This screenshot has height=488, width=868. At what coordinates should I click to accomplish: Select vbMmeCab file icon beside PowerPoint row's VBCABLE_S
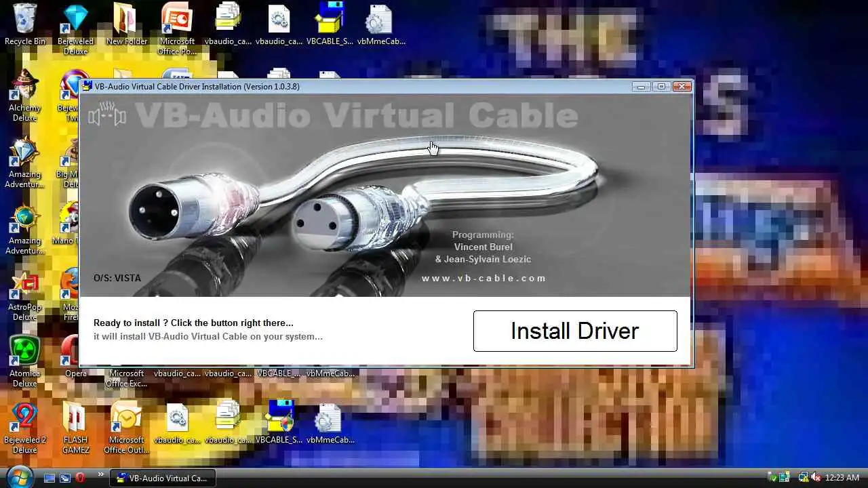(380, 24)
